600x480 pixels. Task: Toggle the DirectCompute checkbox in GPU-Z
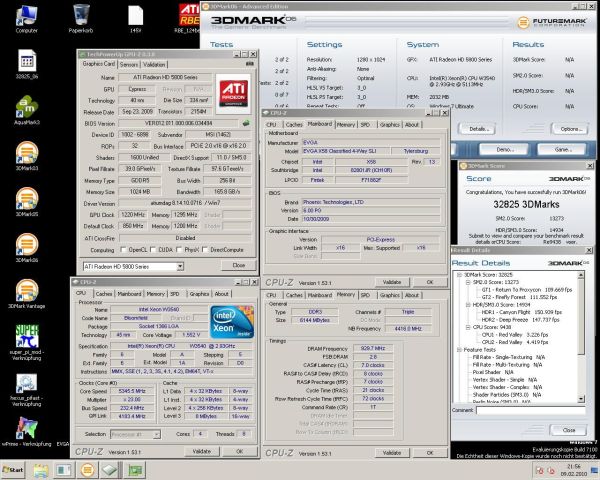[205, 250]
